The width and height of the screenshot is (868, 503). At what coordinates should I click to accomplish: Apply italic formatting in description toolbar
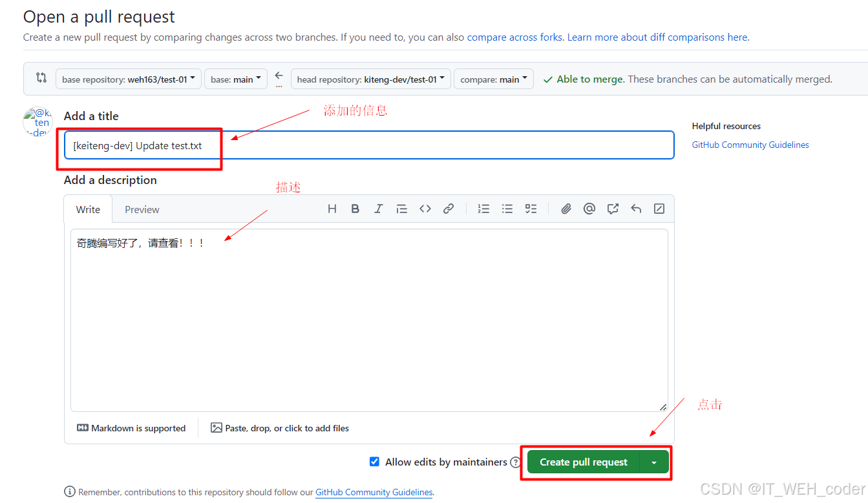378,209
